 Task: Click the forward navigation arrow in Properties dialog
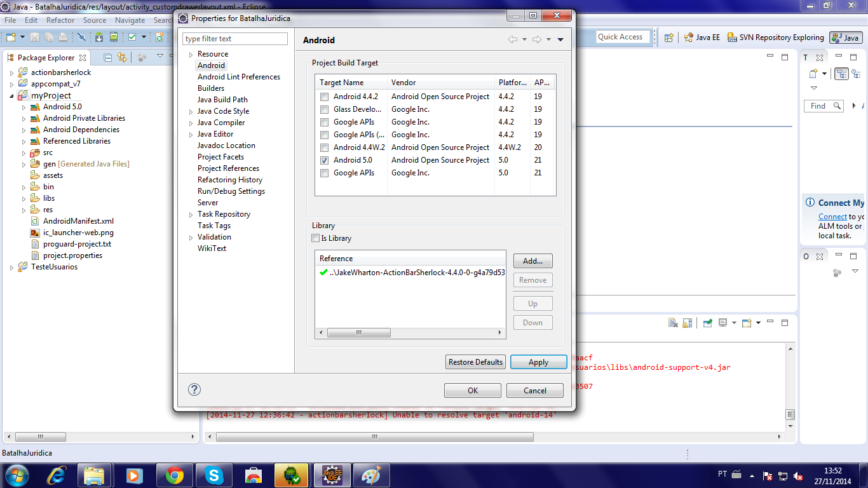537,39
